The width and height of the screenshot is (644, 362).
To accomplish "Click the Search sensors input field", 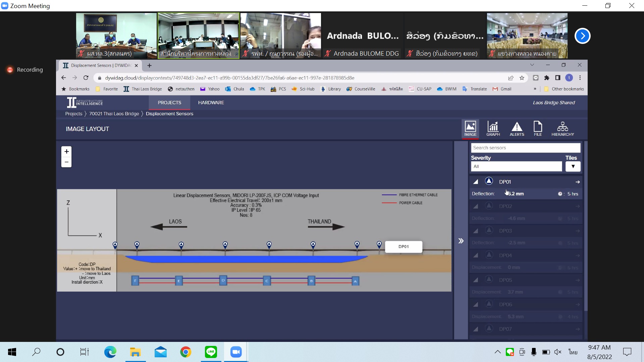I will point(525,148).
